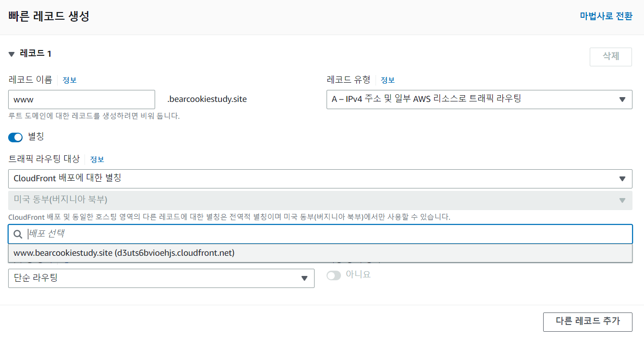Open 정보 link next to 레코드 이름
The image size is (644, 337).
[70, 80]
